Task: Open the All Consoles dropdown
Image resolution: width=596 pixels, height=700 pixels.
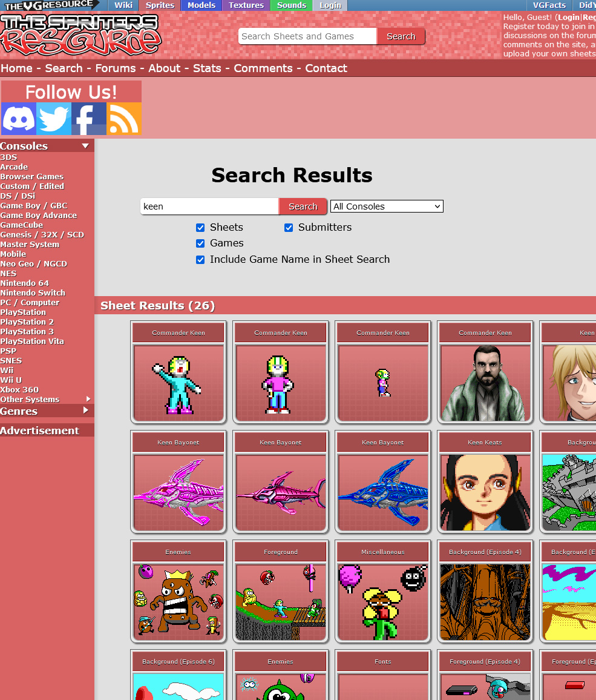Action: [x=387, y=206]
